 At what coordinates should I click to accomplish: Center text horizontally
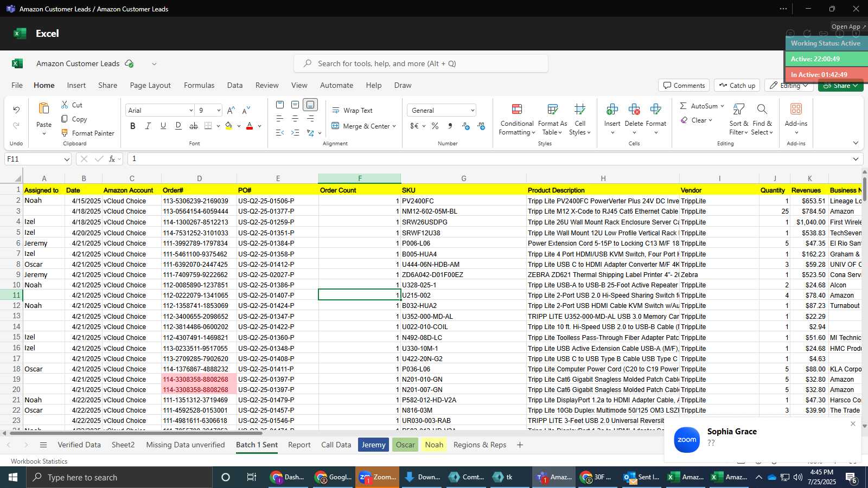tap(295, 119)
